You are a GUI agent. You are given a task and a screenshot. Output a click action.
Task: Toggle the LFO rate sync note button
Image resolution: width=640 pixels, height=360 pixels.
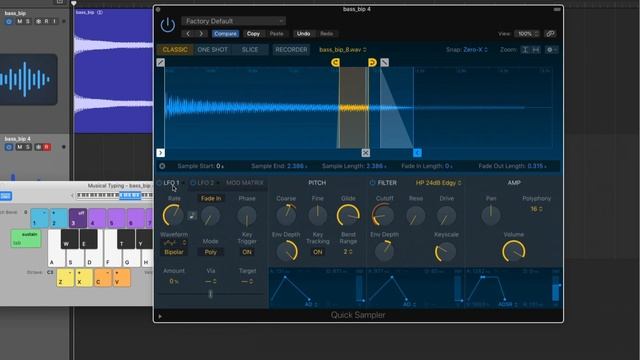point(192,216)
